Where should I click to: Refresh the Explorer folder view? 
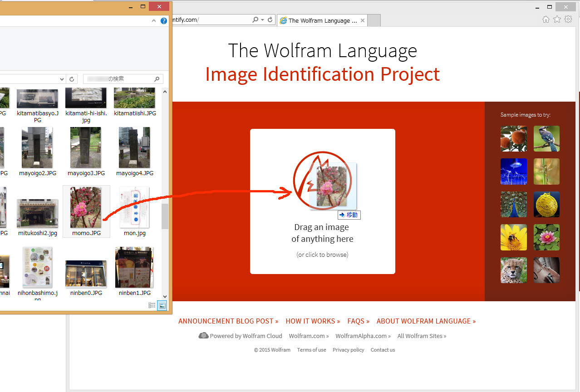pyautogui.click(x=72, y=79)
